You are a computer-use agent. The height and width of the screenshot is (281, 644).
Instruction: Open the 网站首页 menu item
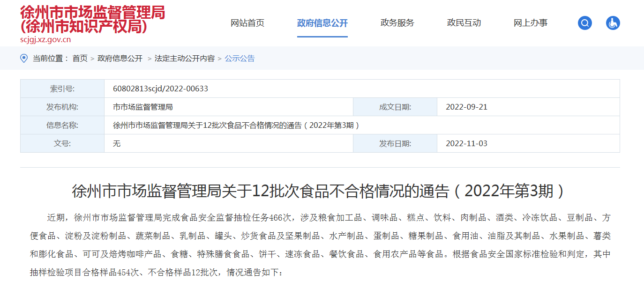(247, 23)
